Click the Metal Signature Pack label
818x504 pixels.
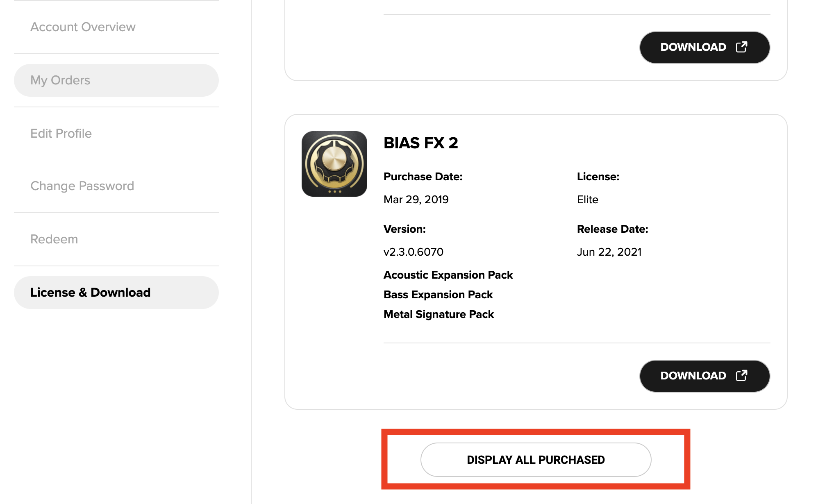pos(439,314)
